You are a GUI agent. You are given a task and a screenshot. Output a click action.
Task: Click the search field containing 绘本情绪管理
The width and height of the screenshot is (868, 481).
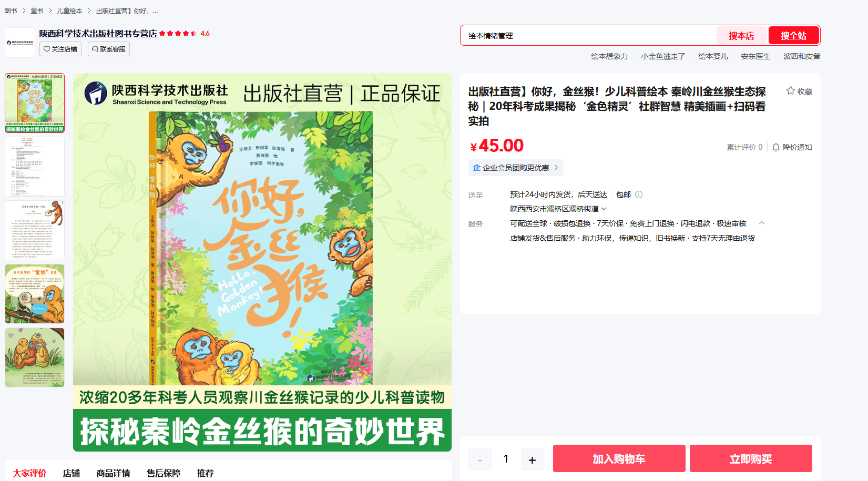[589, 35]
